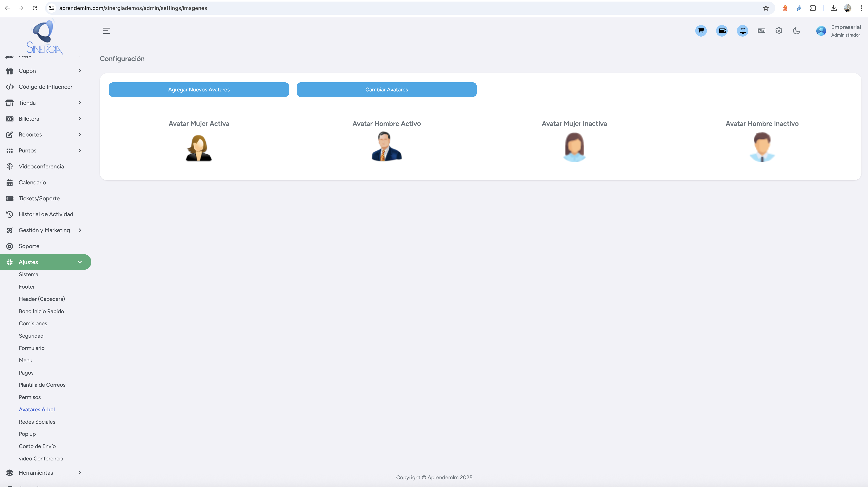Go to Redes Sociales settings
The image size is (868, 487).
[37, 422]
